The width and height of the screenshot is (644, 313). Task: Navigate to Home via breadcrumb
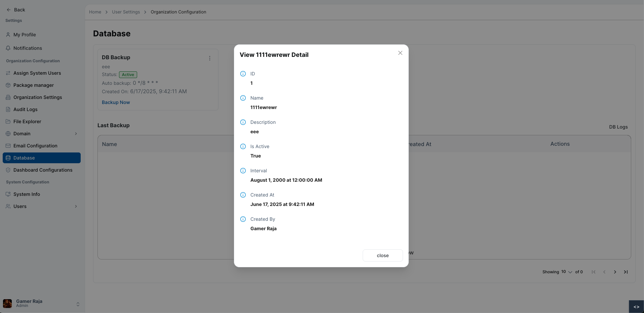pyautogui.click(x=95, y=12)
